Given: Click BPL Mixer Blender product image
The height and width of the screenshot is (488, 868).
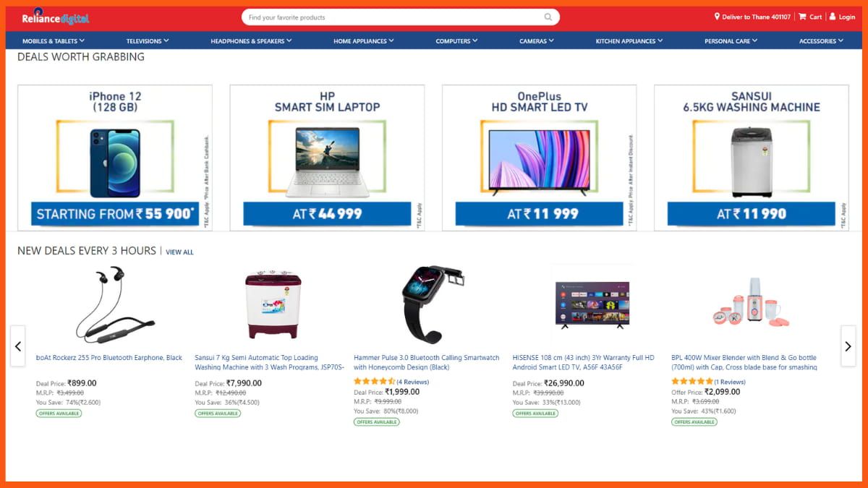Looking at the screenshot, I should [x=751, y=304].
